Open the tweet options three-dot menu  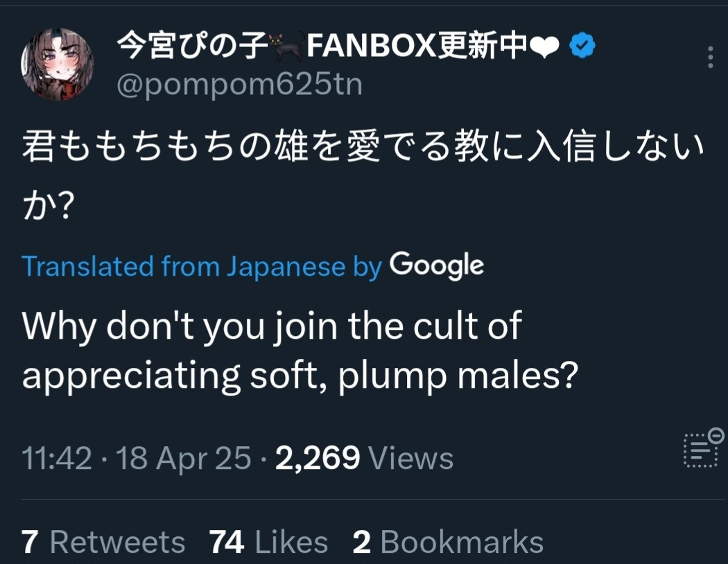point(710,58)
